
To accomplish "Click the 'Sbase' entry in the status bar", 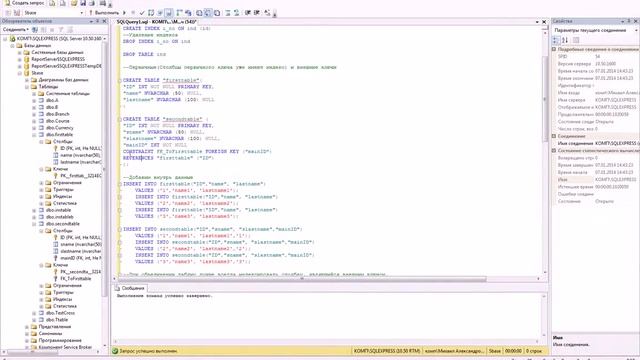I will (x=495, y=351).
